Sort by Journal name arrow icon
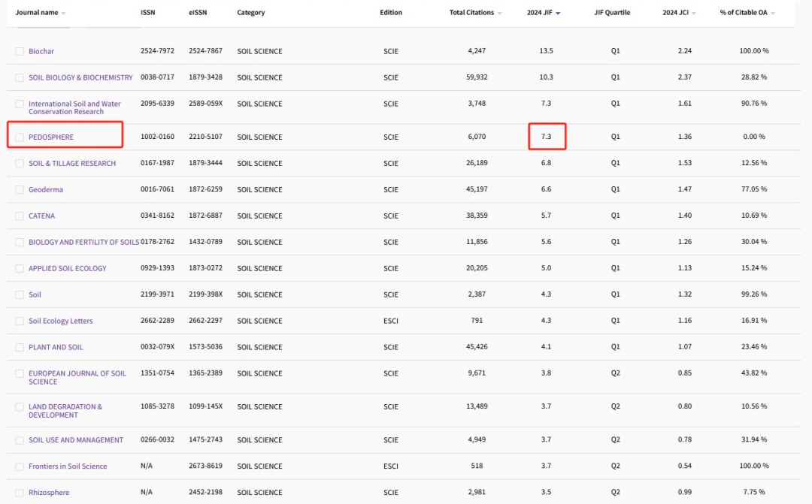812x504 pixels. tap(64, 14)
